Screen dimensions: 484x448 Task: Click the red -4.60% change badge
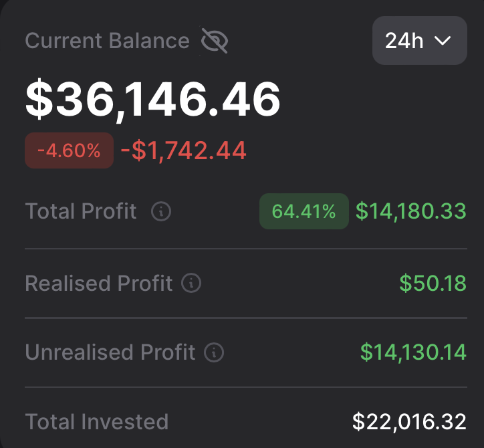[x=69, y=150]
